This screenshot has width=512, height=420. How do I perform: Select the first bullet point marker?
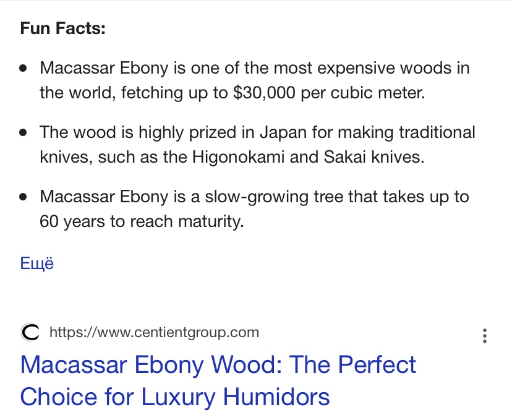[23, 68]
